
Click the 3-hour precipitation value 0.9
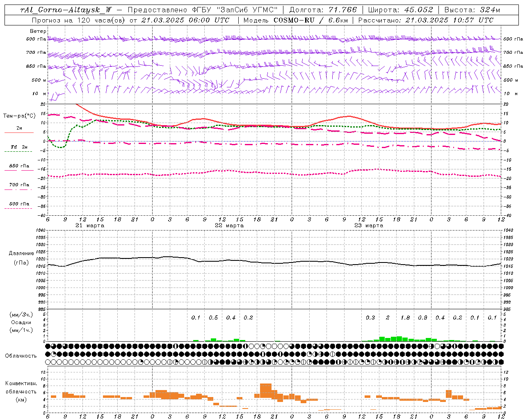(422, 318)
